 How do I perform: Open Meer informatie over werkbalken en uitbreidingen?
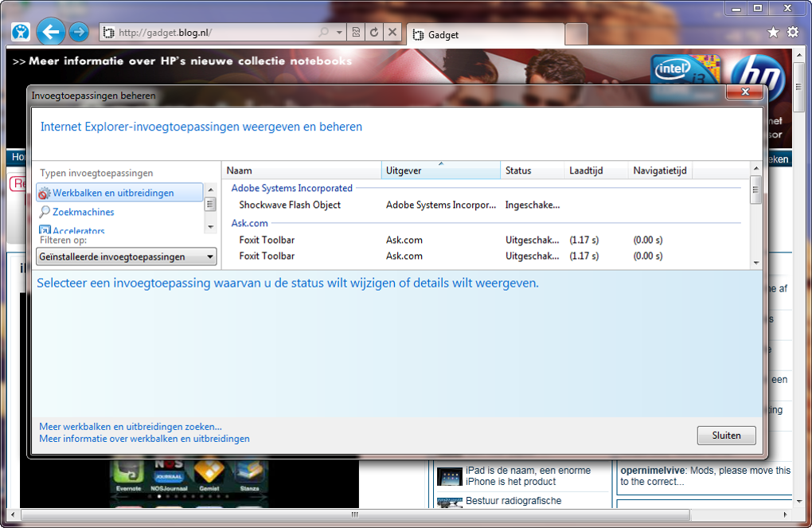click(x=144, y=439)
